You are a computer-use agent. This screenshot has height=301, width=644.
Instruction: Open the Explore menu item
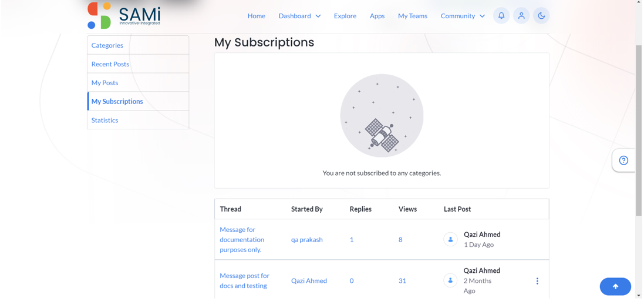coord(345,16)
